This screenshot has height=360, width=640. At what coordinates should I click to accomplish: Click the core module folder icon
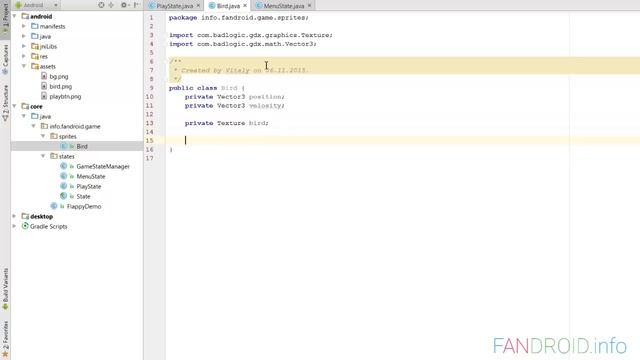[x=25, y=106]
